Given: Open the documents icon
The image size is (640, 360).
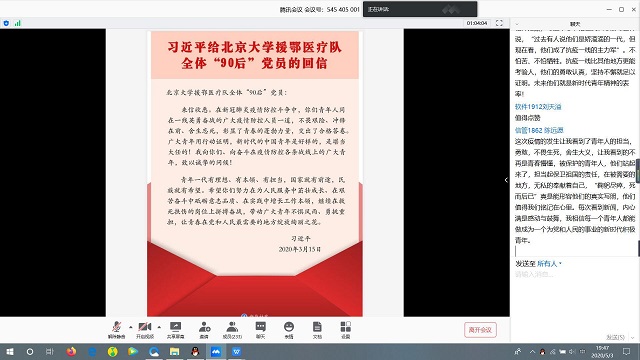Looking at the screenshot, I should pyautogui.click(x=317, y=330).
